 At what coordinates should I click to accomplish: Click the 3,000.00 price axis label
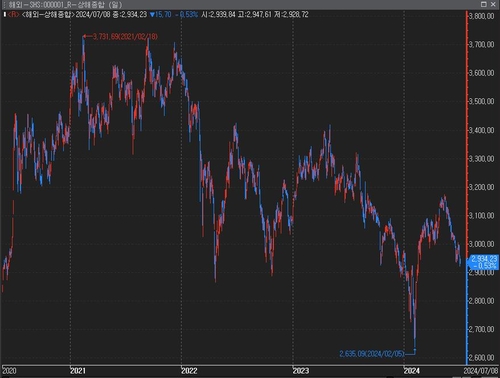tap(482, 244)
